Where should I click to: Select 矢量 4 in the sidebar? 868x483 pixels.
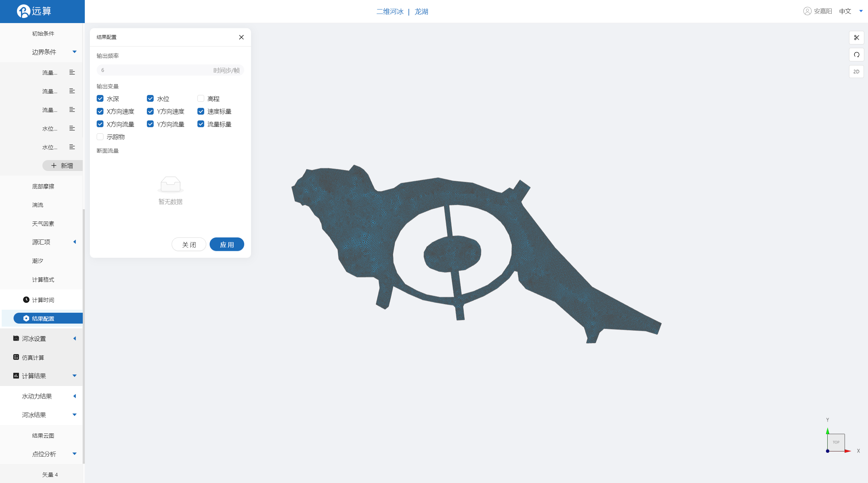click(50, 475)
